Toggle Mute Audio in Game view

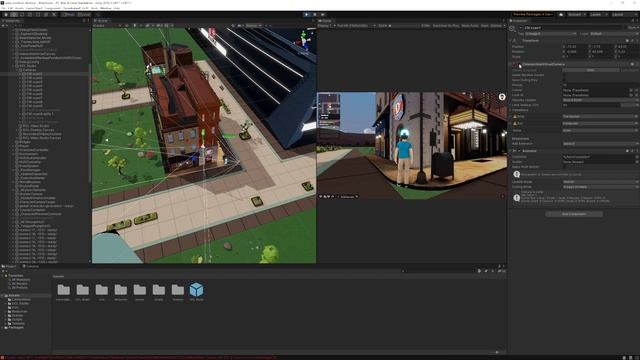(x=469, y=25)
